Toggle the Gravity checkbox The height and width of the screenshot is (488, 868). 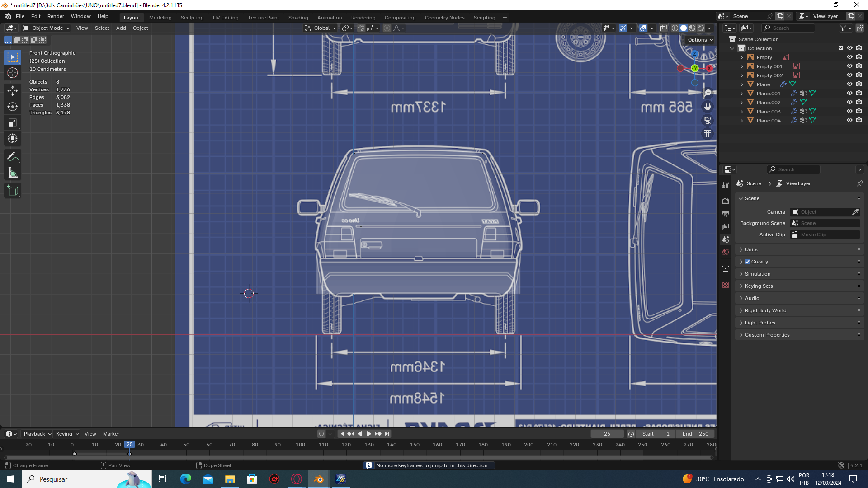pos(747,262)
